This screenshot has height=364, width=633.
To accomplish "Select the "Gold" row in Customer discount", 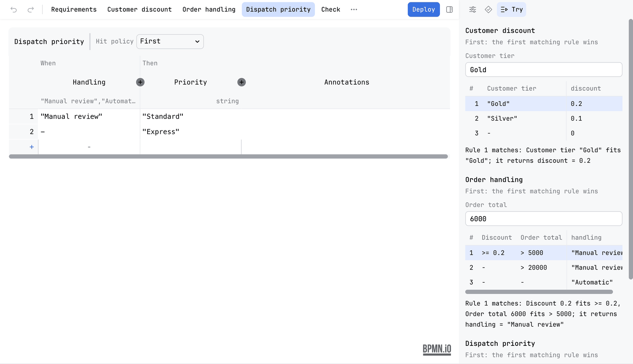I will pyautogui.click(x=544, y=104).
